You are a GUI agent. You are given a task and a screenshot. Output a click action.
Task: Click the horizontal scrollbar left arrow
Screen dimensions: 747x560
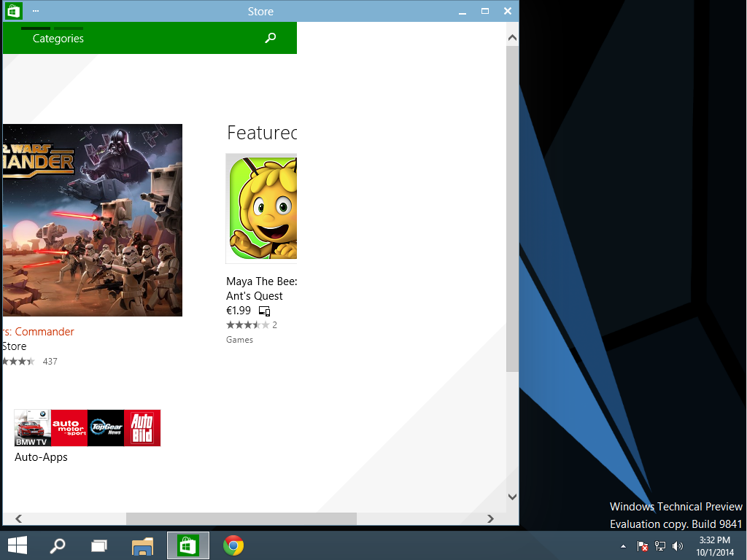18,518
